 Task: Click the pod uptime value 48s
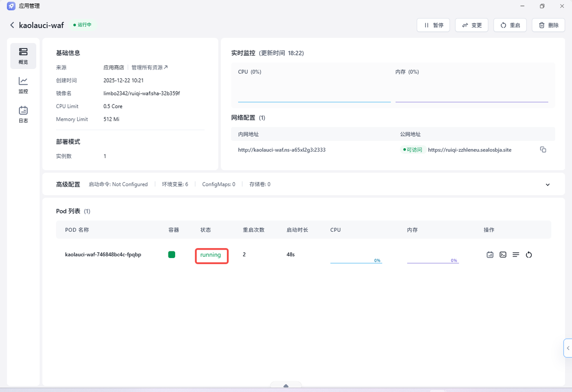pyautogui.click(x=290, y=254)
